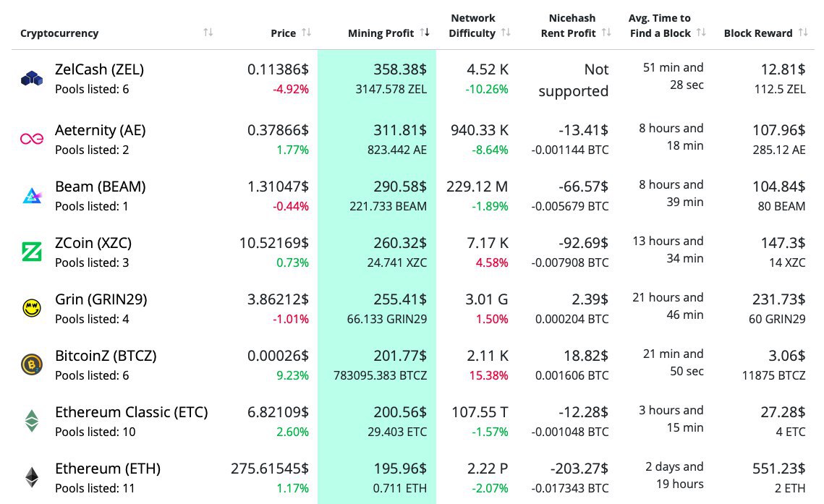Click the 311.81$ Aeternity mining profit
The height and width of the screenshot is (504, 824).
tap(400, 130)
